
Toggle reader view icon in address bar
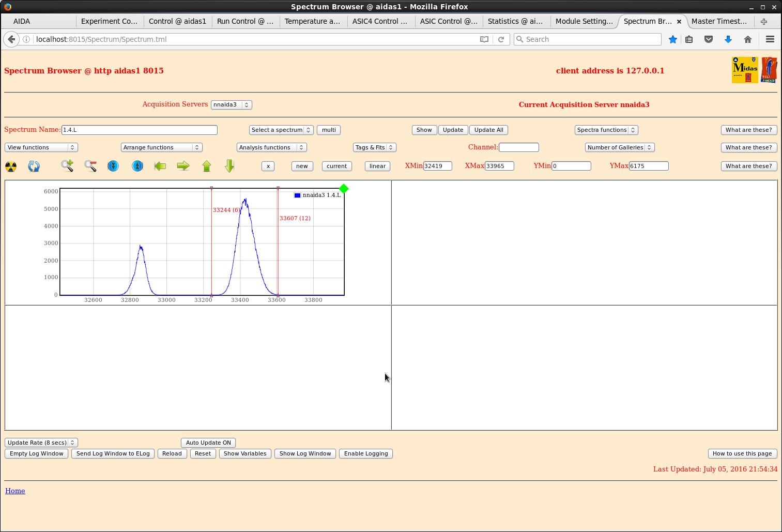click(484, 39)
